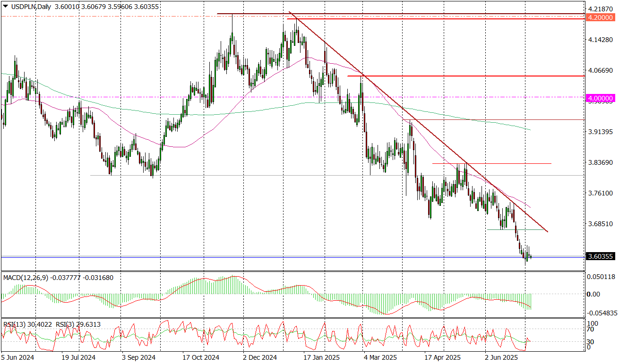
Task: Select the red 4.20000 price tag
Action: 600,17
